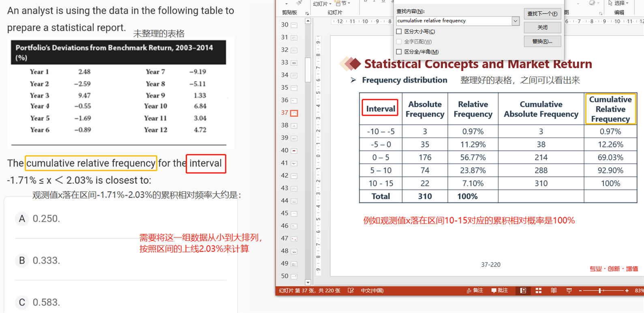Select slide 42 thumbnail
Viewport: 644px width, 313px height.
[x=294, y=176]
